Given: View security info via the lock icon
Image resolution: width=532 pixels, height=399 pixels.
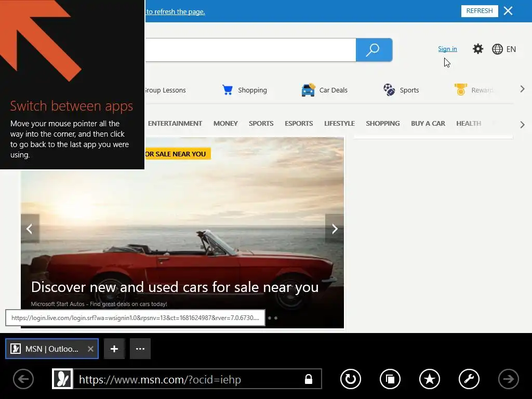Looking at the screenshot, I should pos(309,379).
